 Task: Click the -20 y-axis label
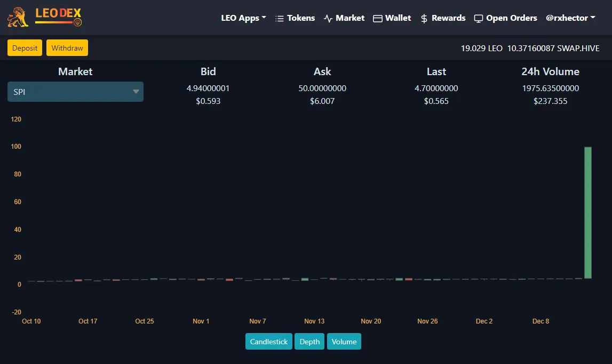point(17,312)
